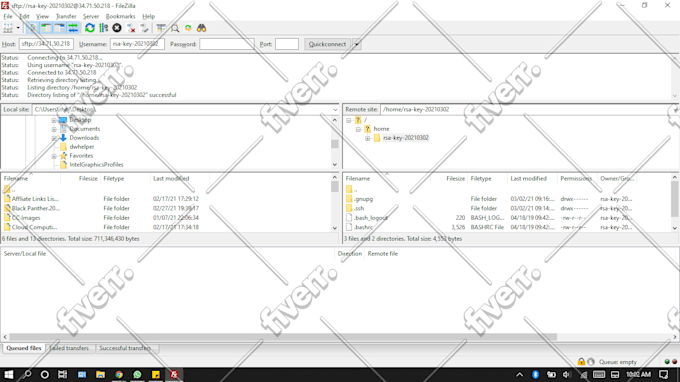Cancel the current operation

tap(117, 28)
